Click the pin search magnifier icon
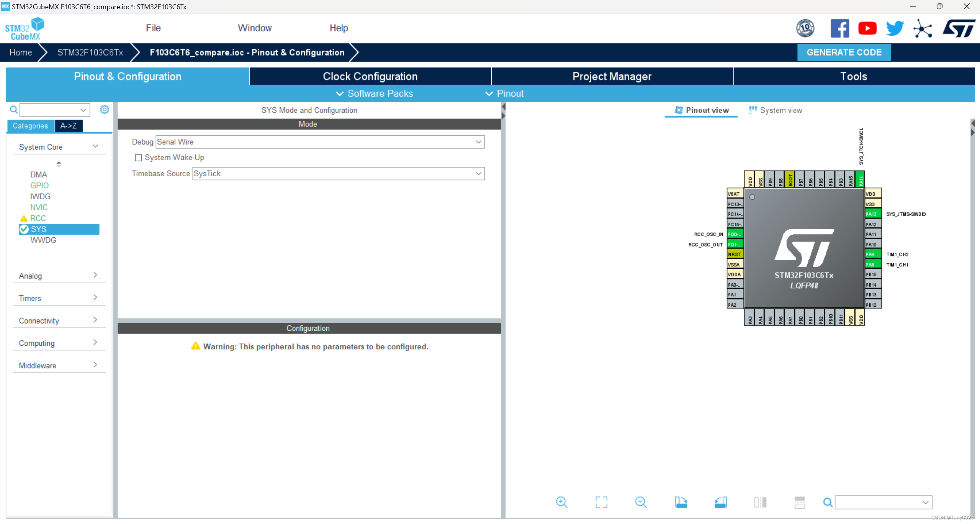The image size is (980, 524). [828, 502]
